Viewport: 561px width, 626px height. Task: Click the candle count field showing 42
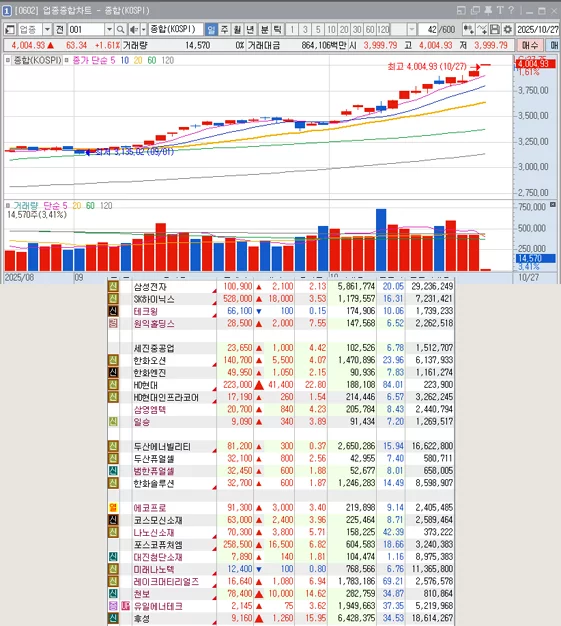(x=428, y=30)
